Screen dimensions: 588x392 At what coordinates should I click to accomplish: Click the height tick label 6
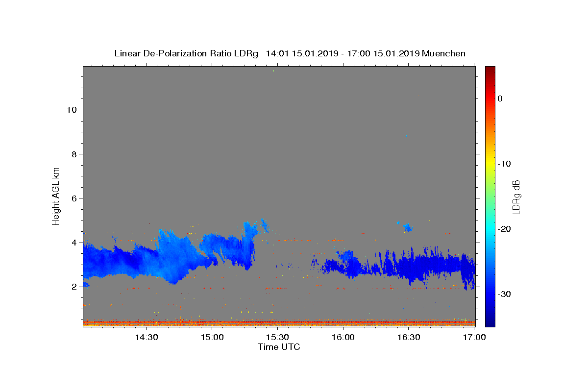[74, 198]
